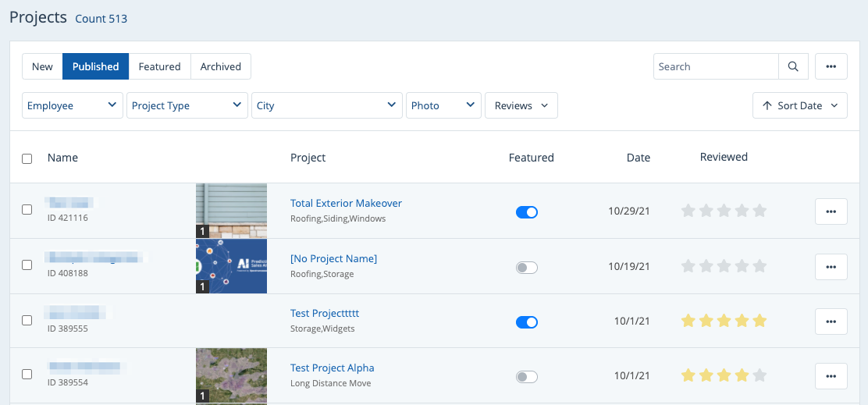Image resolution: width=868 pixels, height=405 pixels.
Task: Open row actions for Total Exterior Makeover
Action: pos(831,211)
